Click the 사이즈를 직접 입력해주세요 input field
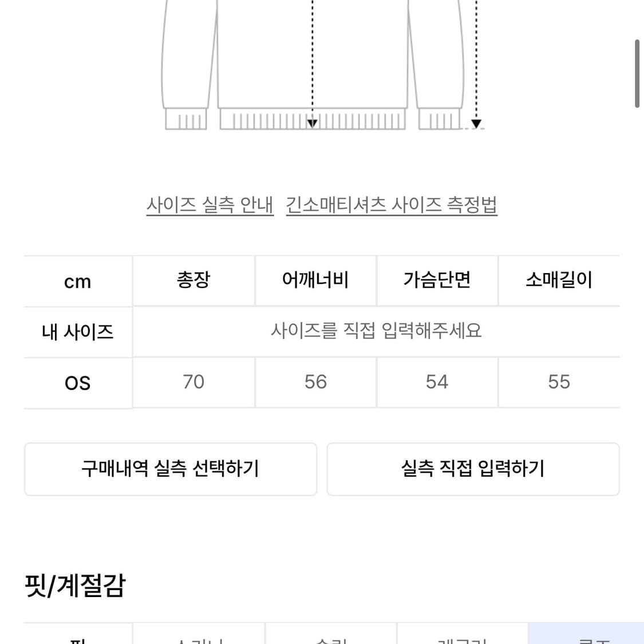 pos(376,332)
